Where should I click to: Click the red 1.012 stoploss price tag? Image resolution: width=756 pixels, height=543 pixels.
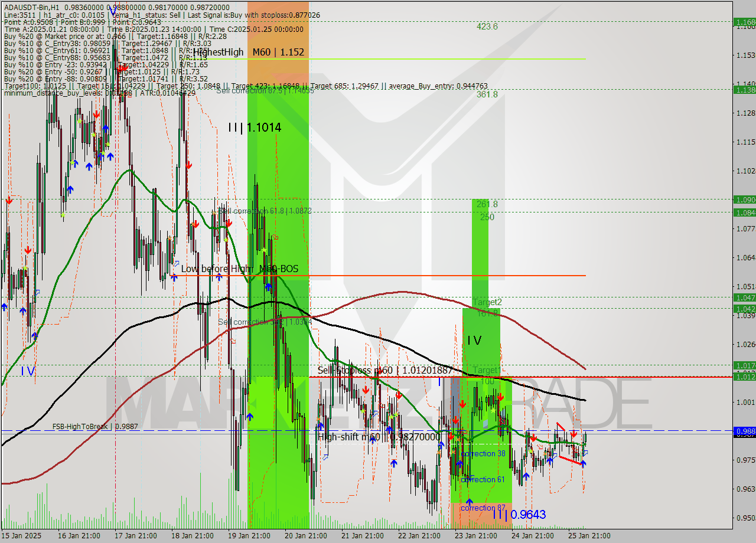[x=744, y=377]
